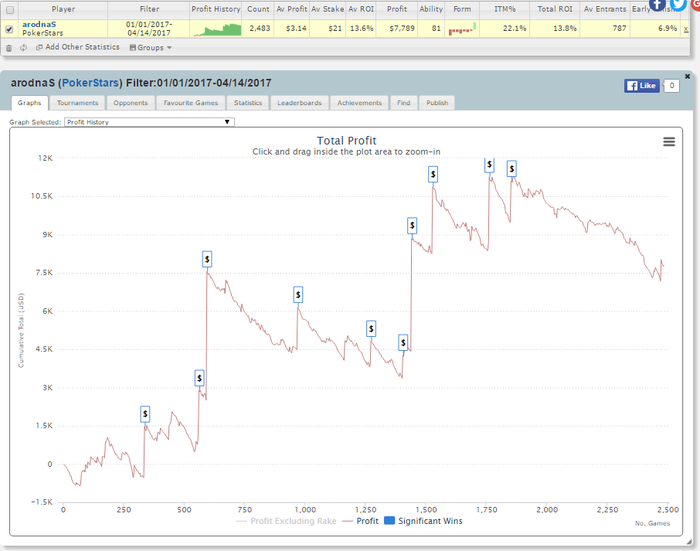
Task: Click the significant win marker near game 1,400
Action: [x=403, y=343]
